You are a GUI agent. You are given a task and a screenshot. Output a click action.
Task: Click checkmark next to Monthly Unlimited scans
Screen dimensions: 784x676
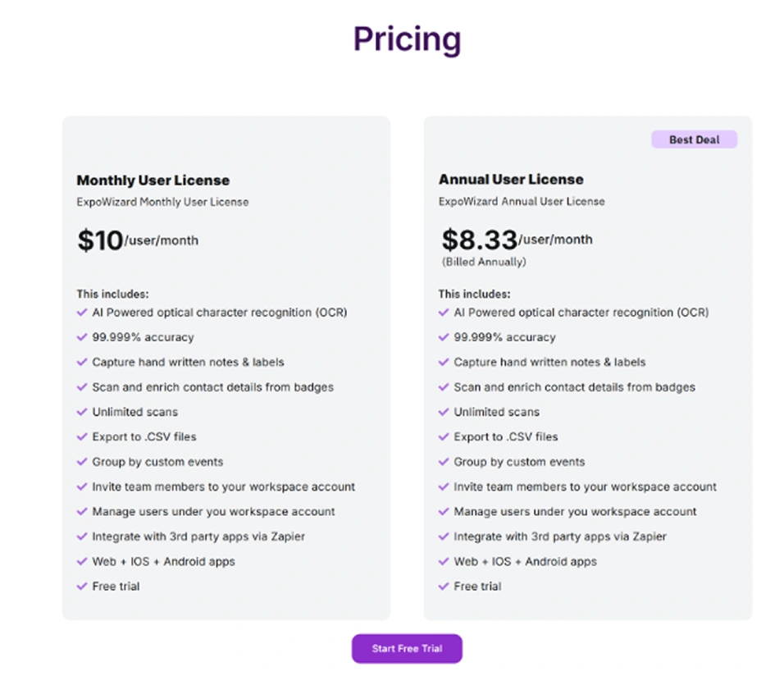[82, 413]
